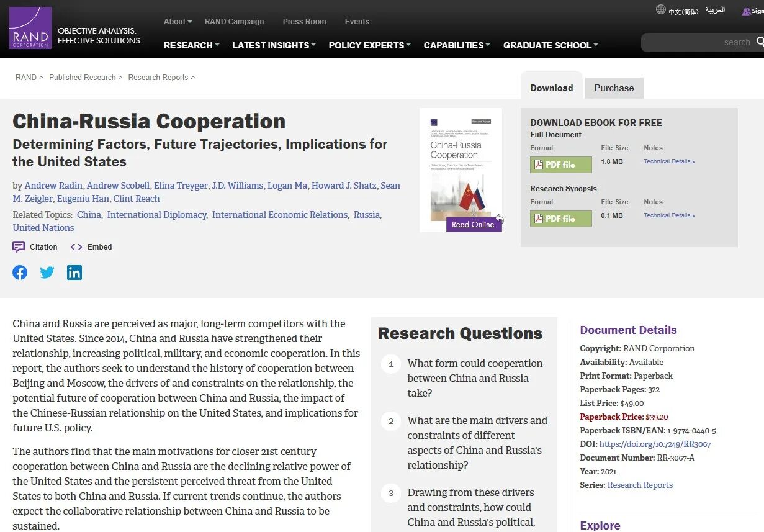Go to RAND breadcrumb link

pyautogui.click(x=26, y=78)
